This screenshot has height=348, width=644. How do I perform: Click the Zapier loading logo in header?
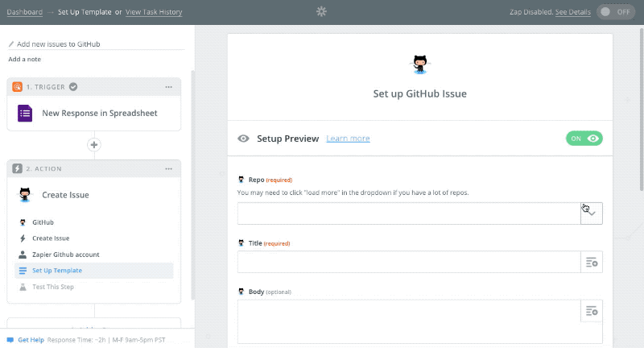[321, 11]
